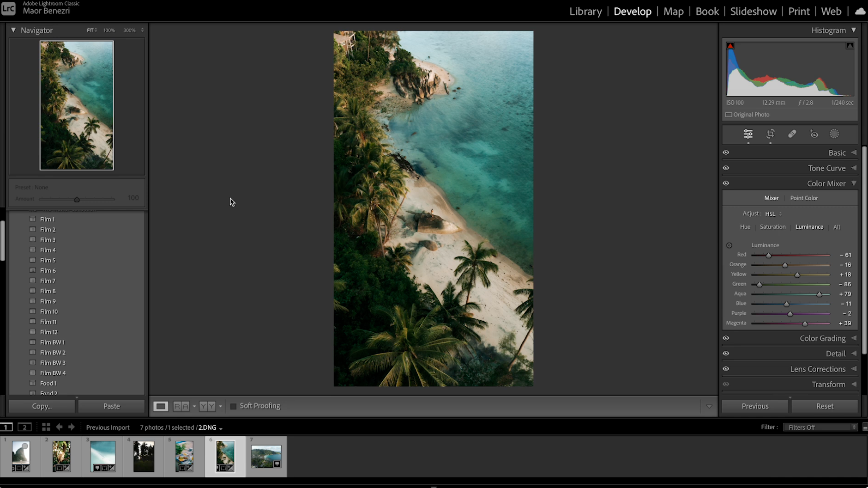Click the Paste button
Viewport: 868px width, 488px height.
coord(111,406)
